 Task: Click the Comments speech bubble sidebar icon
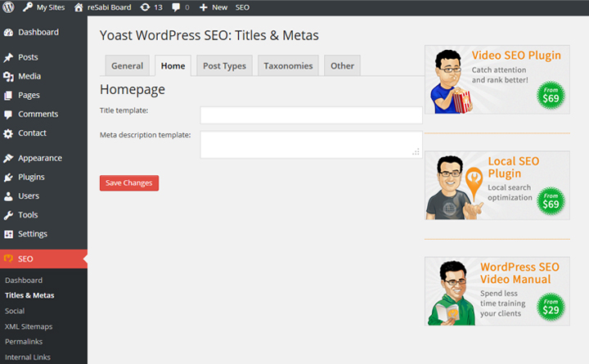8,115
